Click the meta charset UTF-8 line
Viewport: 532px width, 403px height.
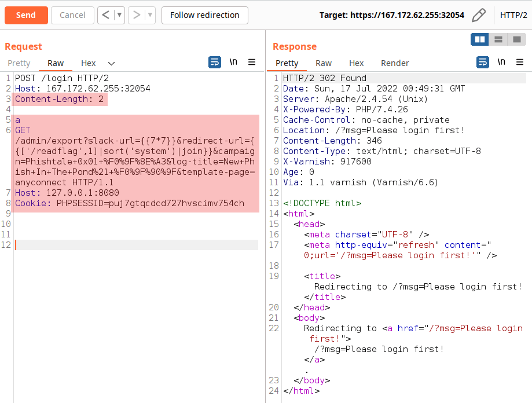click(366, 235)
